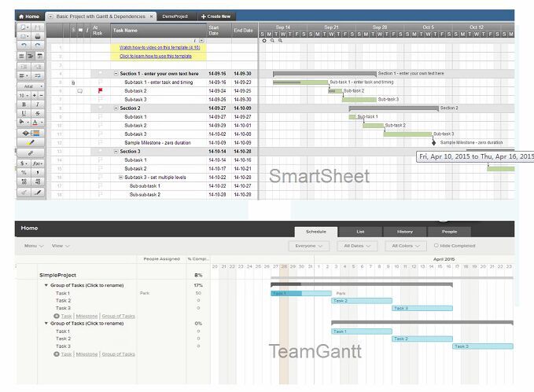Open the font size 10 dropdown
The width and height of the screenshot is (534, 392).
(24, 96)
